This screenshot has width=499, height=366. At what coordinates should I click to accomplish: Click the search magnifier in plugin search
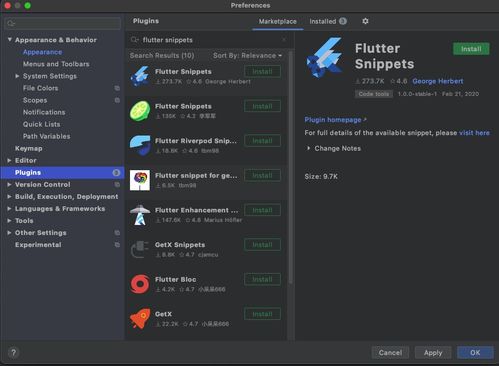pos(134,40)
